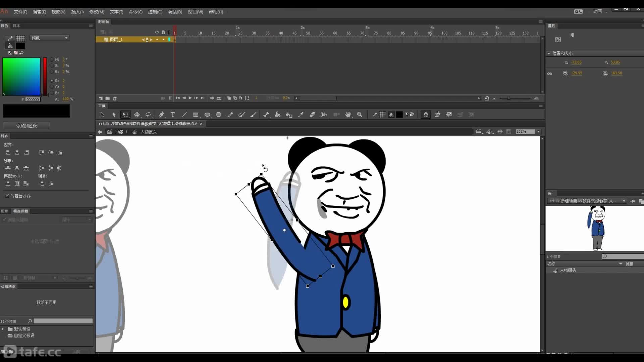The width and height of the screenshot is (644, 362).
Task: Open the Timeline panel options menu
Action: click(x=541, y=22)
